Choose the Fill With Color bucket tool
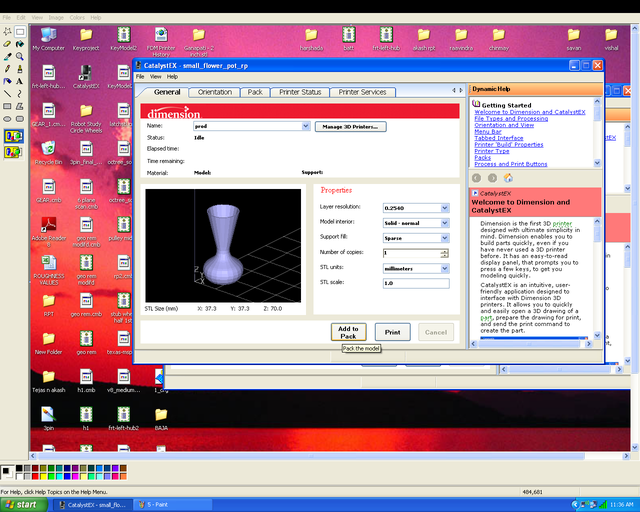The height and width of the screenshot is (512, 640). click(20, 44)
